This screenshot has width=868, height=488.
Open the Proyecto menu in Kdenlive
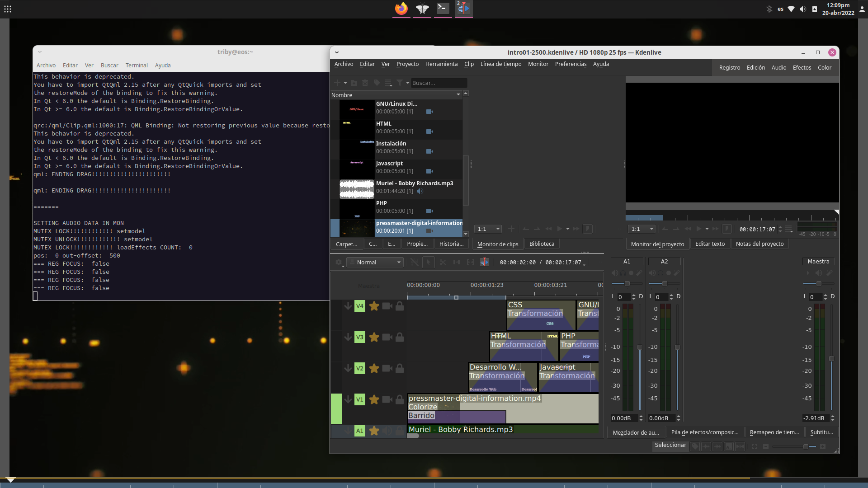(x=407, y=64)
